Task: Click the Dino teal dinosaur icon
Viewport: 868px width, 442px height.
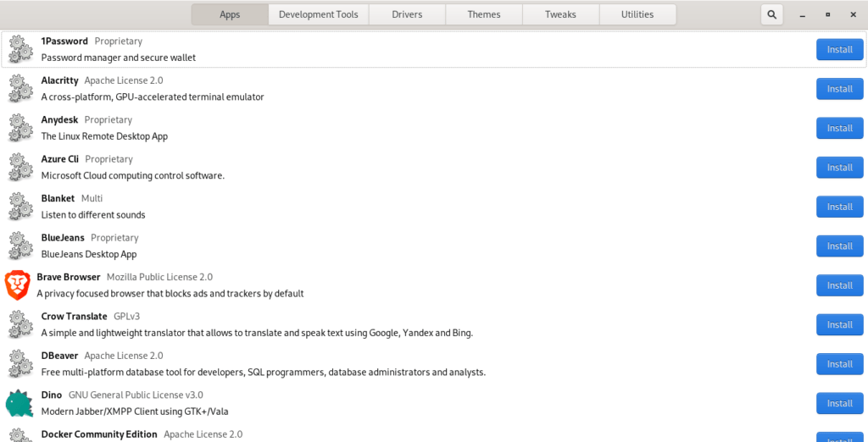Action: [19, 403]
